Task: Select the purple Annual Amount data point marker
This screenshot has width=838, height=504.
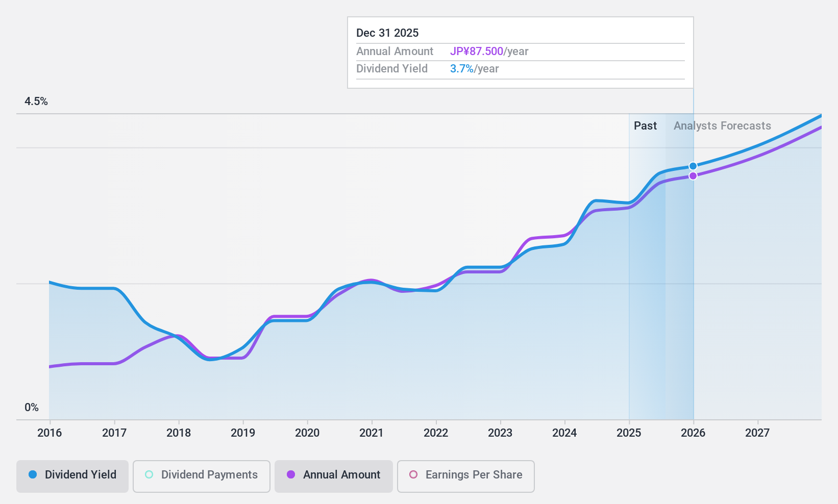Action: coord(693,175)
